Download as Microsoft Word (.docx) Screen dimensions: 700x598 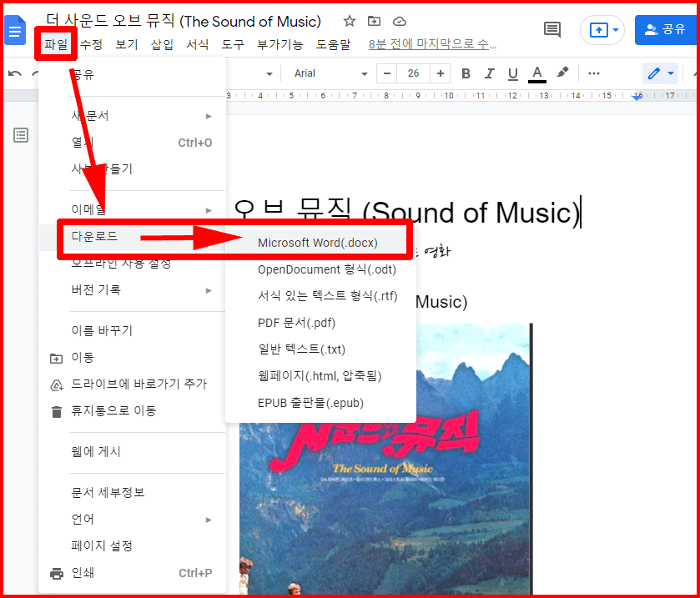[320, 243]
